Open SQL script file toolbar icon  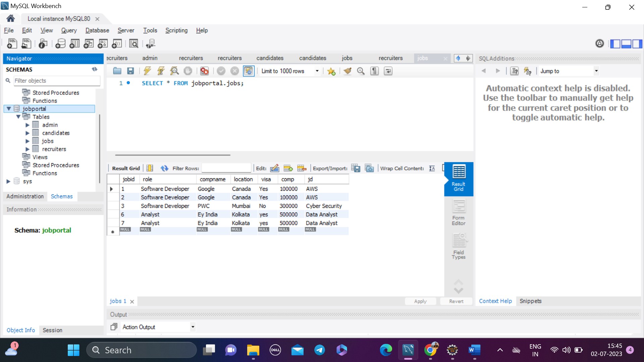(x=26, y=44)
